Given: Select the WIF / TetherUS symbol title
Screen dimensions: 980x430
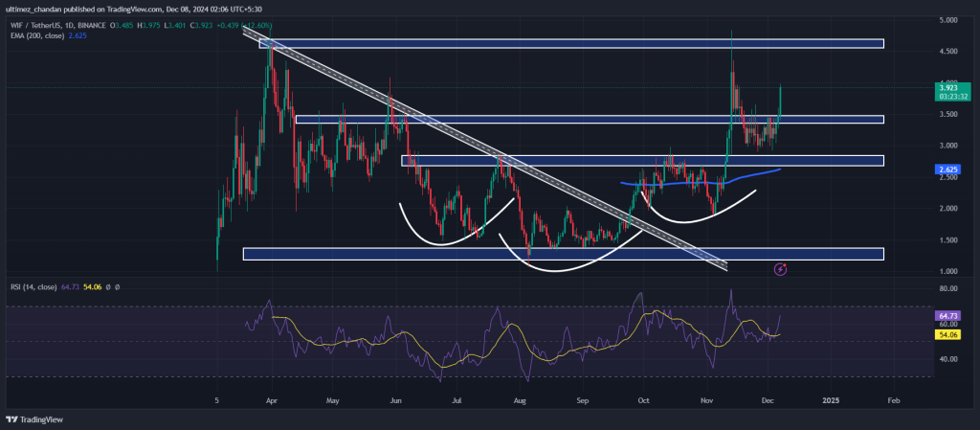Looking at the screenshot, I should pos(36,26).
